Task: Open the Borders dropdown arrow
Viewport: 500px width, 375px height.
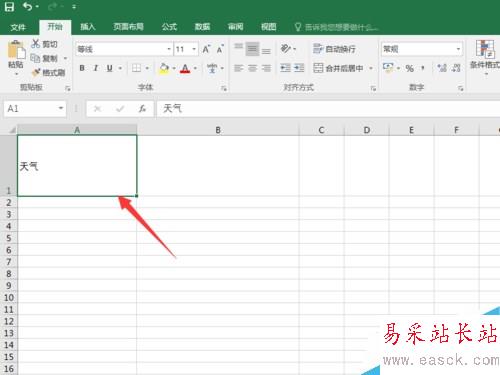Action: pos(147,68)
